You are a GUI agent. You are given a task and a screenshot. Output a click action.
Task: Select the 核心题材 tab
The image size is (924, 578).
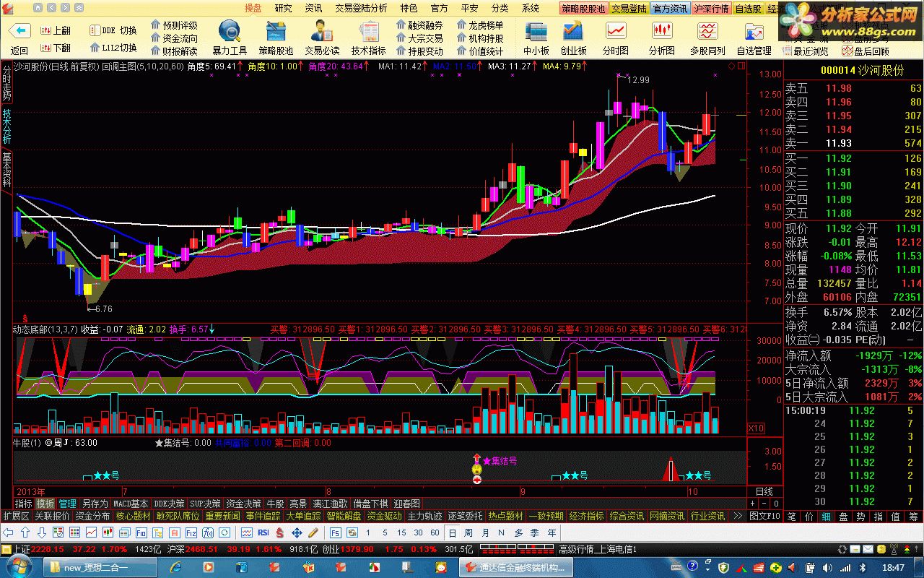click(134, 516)
